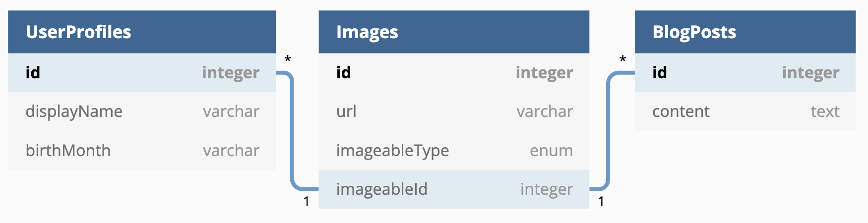Select the Images table header
This screenshot has height=223, width=868.
(454, 32)
